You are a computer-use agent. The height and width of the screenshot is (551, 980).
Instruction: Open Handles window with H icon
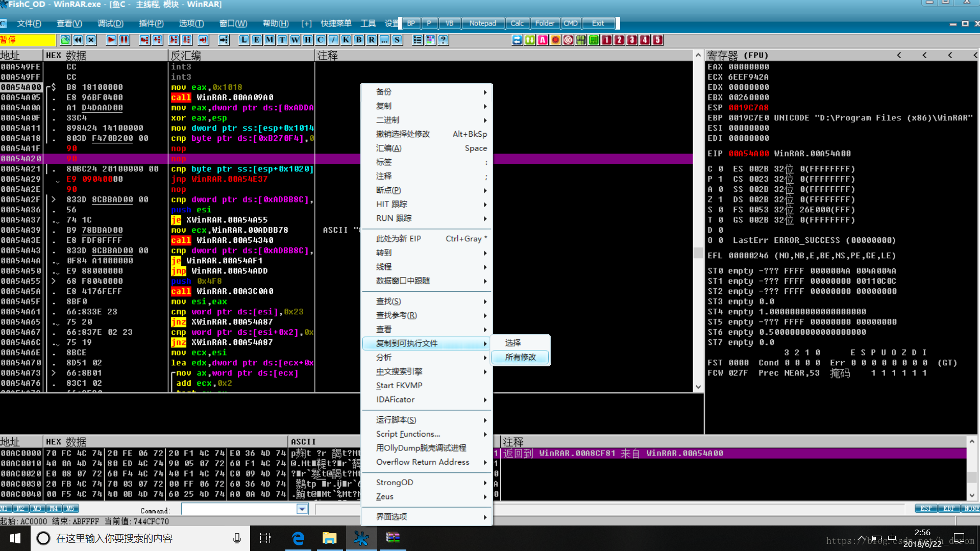[x=308, y=40]
